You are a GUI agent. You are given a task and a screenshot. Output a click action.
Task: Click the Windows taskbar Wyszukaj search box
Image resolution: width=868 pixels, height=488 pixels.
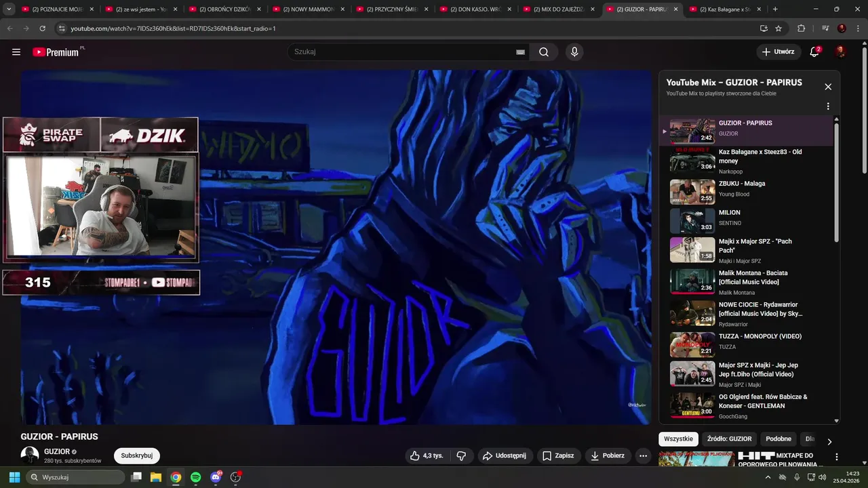tap(75, 477)
